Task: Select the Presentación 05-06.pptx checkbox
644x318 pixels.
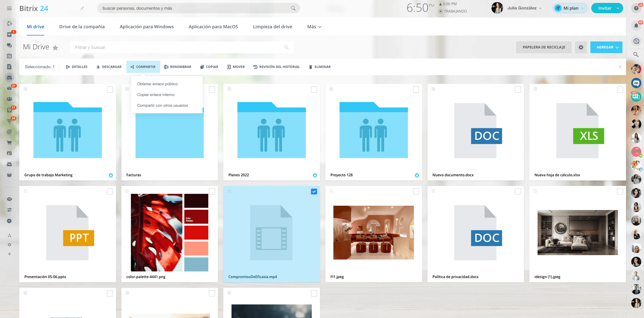Action: click(110, 191)
